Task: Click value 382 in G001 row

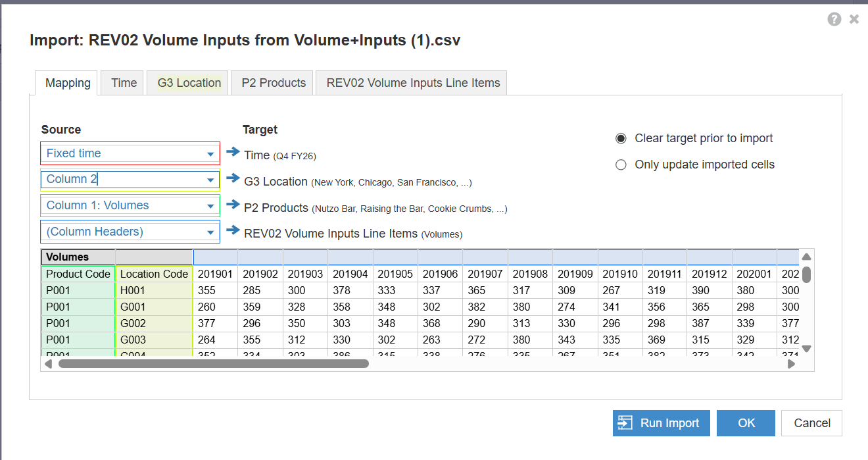Action: point(485,307)
